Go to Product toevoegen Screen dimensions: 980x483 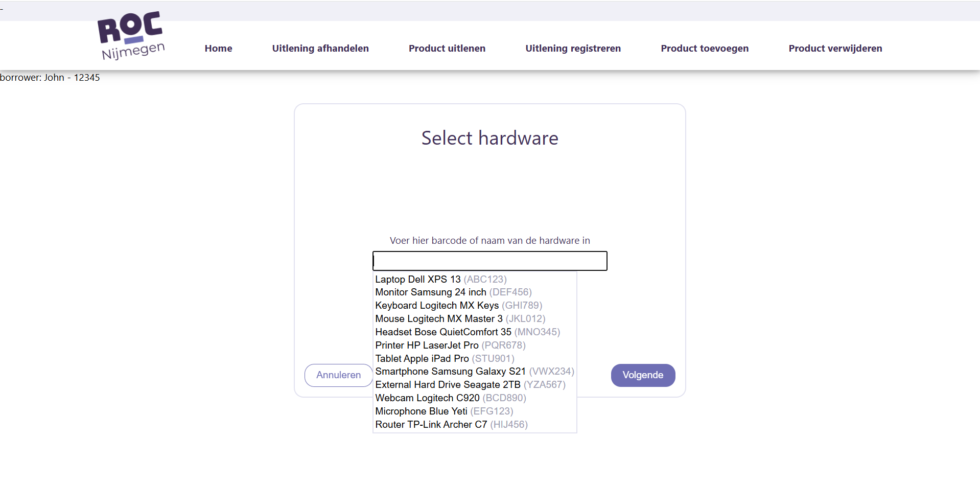(x=705, y=49)
